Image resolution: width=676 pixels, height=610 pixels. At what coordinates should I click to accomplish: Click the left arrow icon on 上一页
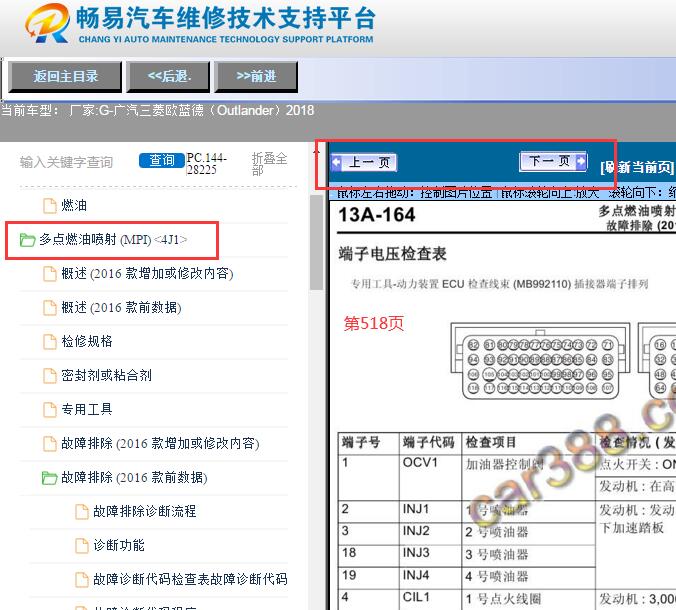point(336,163)
